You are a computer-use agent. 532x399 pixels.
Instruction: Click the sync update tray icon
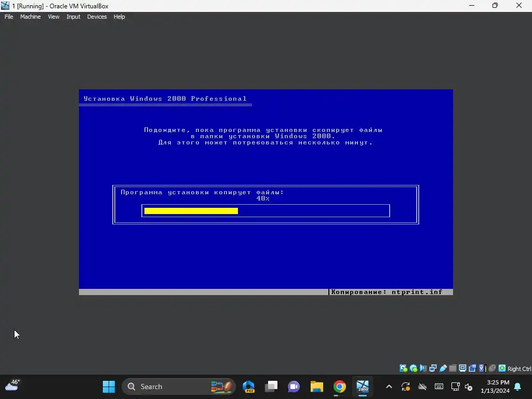coord(405,387)
